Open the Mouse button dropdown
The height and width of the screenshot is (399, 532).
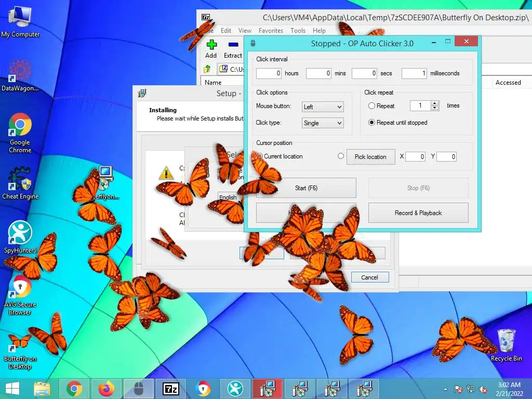coord(323,107)
